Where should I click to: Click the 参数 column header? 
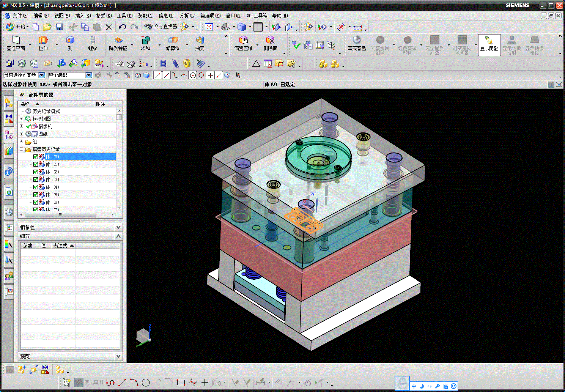(30, 246)
